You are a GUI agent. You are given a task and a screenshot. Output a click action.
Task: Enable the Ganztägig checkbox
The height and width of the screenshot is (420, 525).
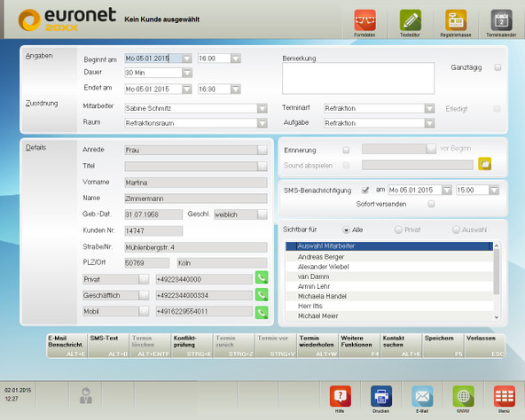tap(498, 67)
